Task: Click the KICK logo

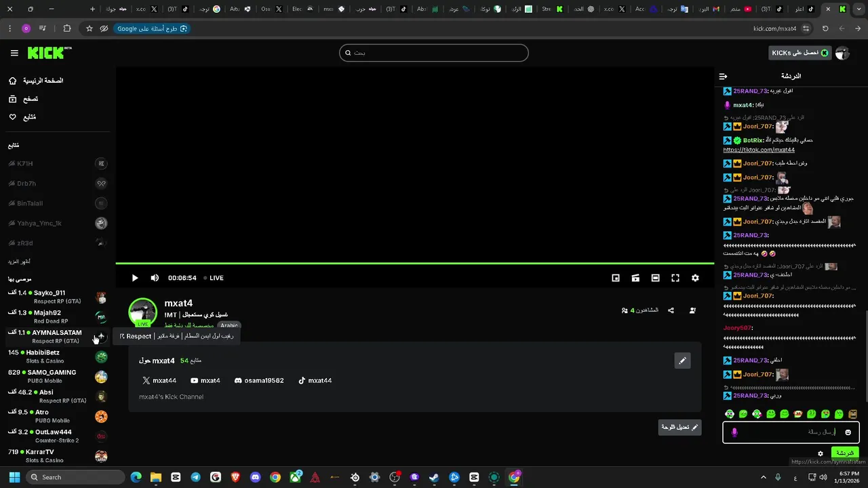Action: (x=50, y=53)
